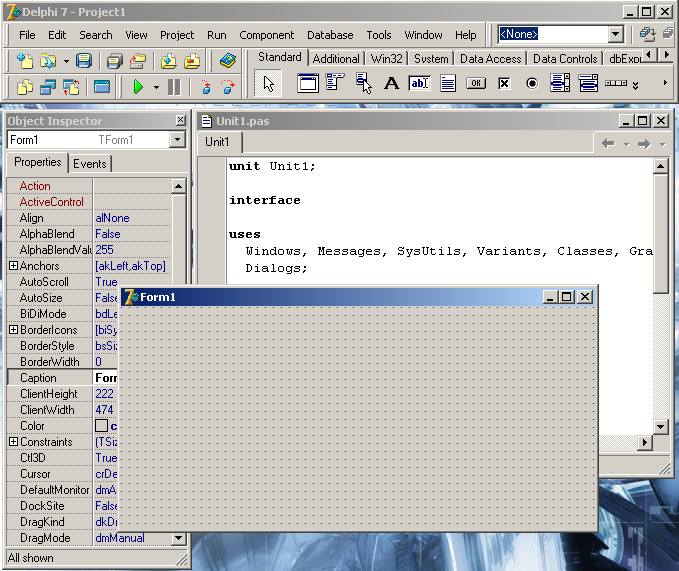Open the Component menu

(266, 35)
